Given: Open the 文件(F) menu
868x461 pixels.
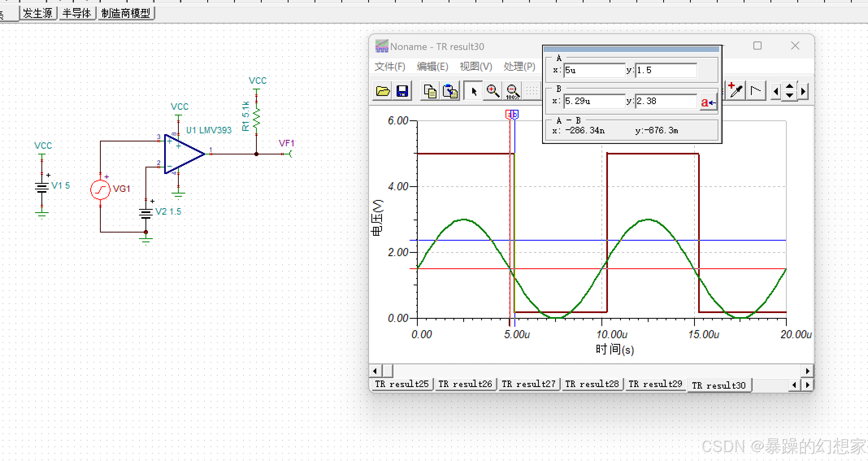Looking at the screenshot, I should click(x=389, y=66).
